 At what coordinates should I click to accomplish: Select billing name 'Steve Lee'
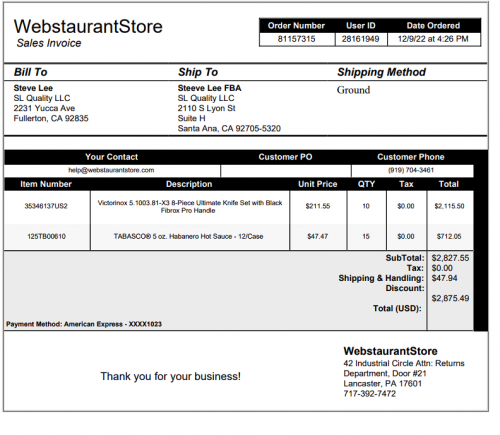tap(33, 88)
